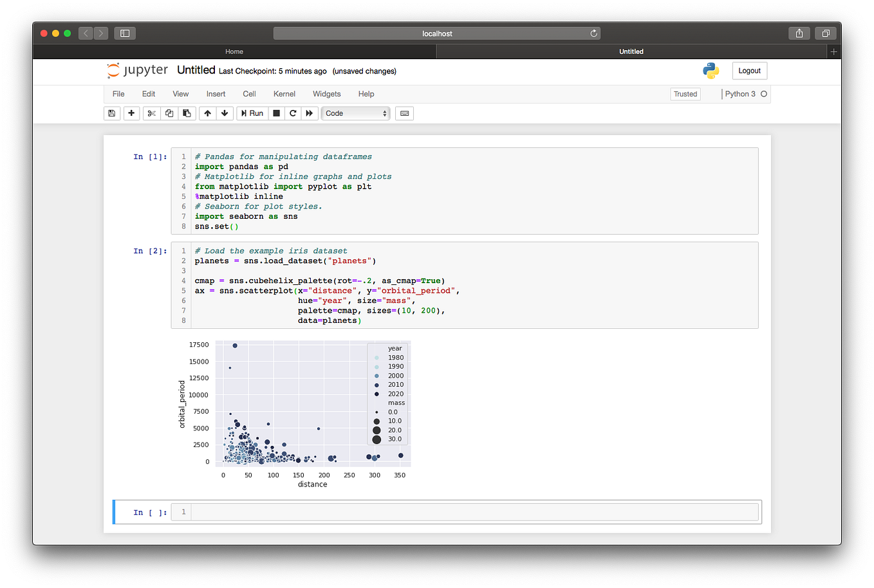Copy the selected cell
This screenshot has height=588, width=874.
(x=169, y=113)
